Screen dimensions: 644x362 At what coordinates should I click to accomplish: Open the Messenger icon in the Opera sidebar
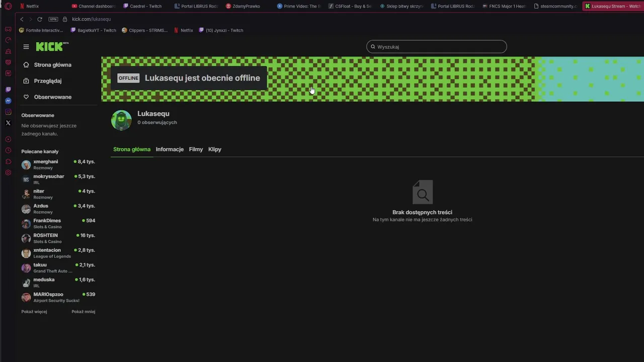(x=8, y=101)
